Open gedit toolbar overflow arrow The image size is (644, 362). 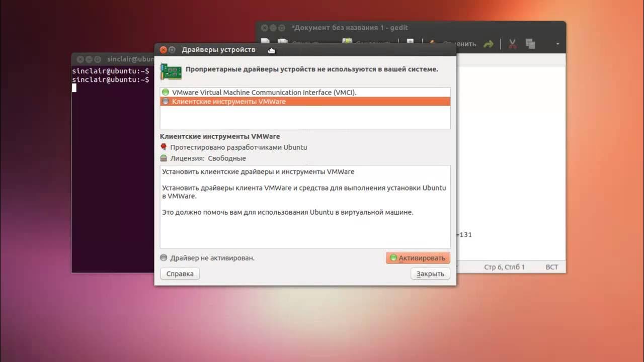557,44
